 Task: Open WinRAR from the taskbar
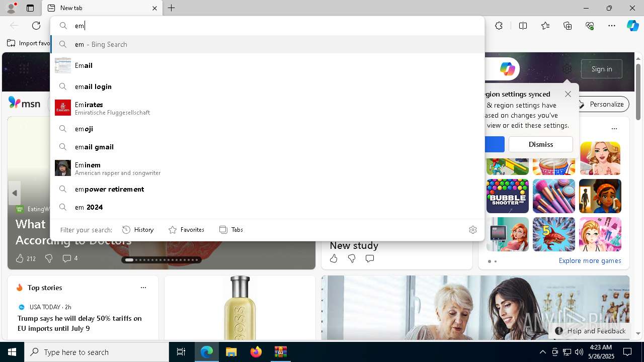point(280,352)
